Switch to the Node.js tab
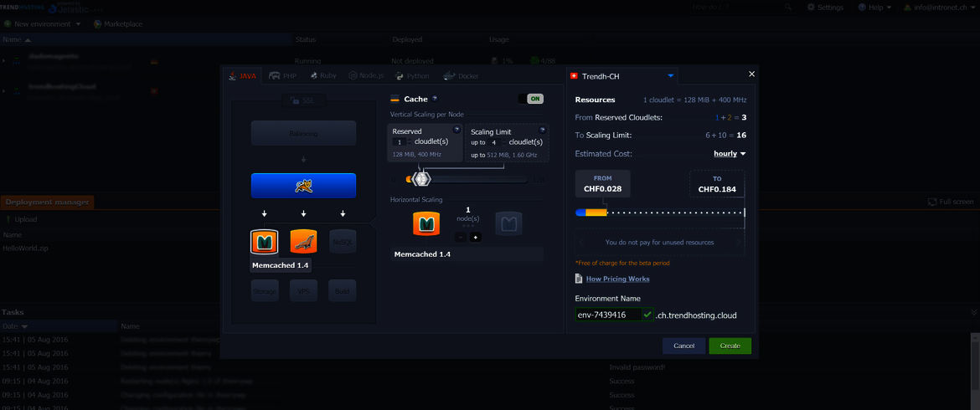 click(x=366, y=76)
